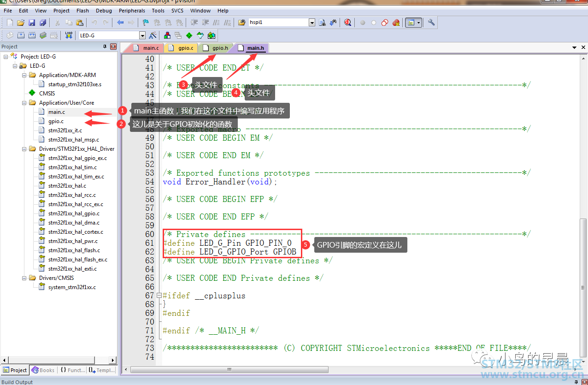Insert a bookmark with the flag icon

click(146, 22)
